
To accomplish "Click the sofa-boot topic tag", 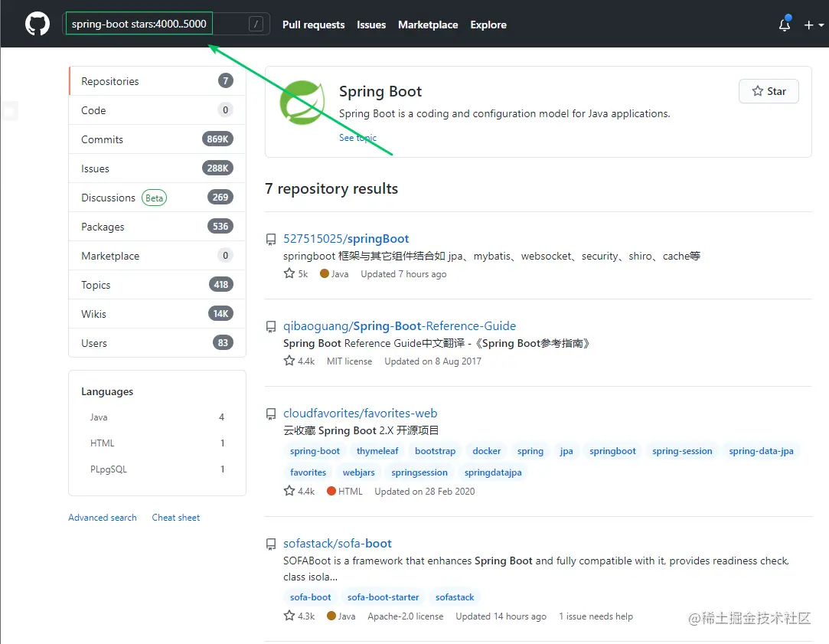I will (310, 597).
